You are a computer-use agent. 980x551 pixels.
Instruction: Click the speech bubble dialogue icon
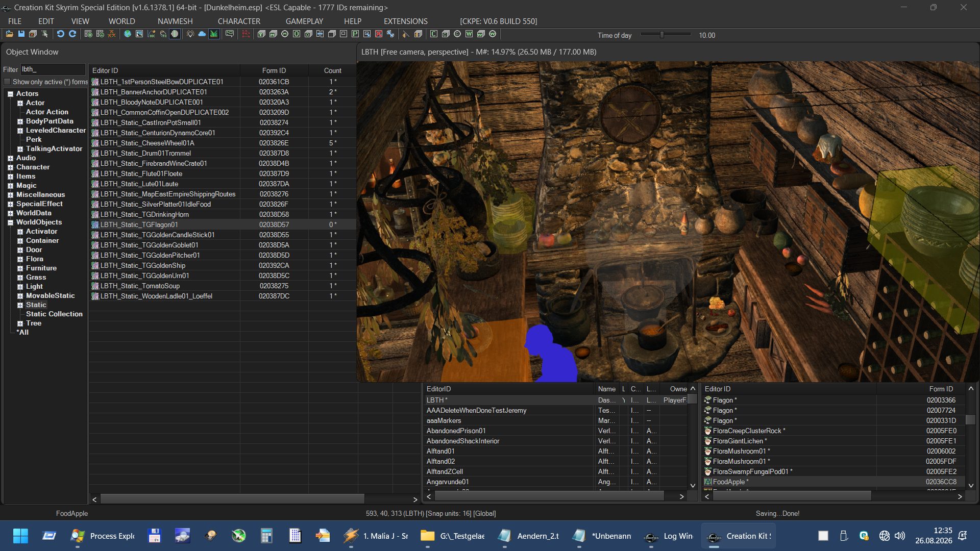click(230, 34)
